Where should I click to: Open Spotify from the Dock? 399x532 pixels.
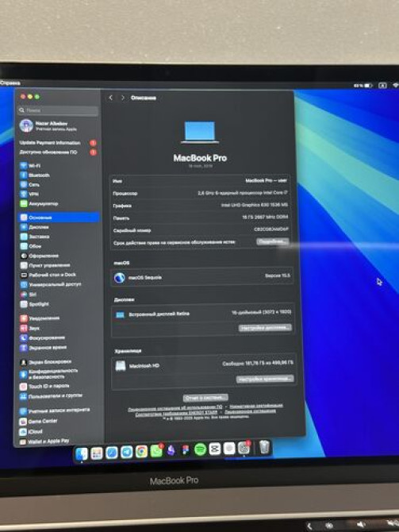(x=201, y=449)
